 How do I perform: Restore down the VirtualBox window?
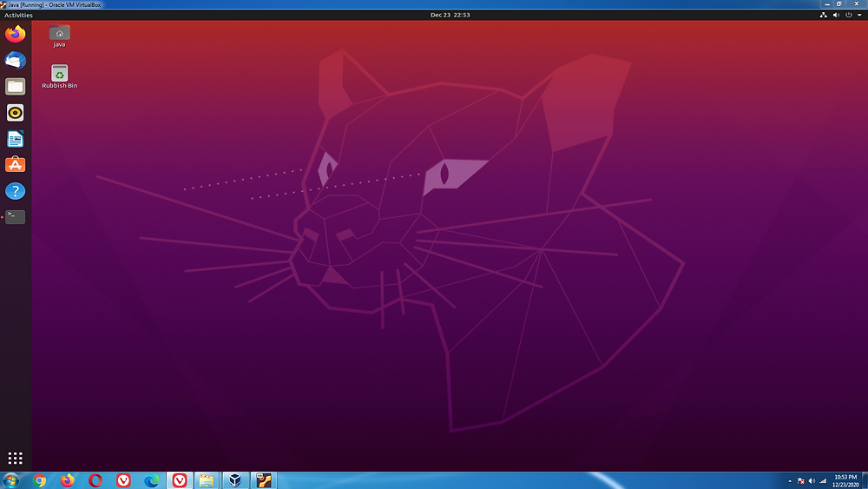[x=839, y=3]
